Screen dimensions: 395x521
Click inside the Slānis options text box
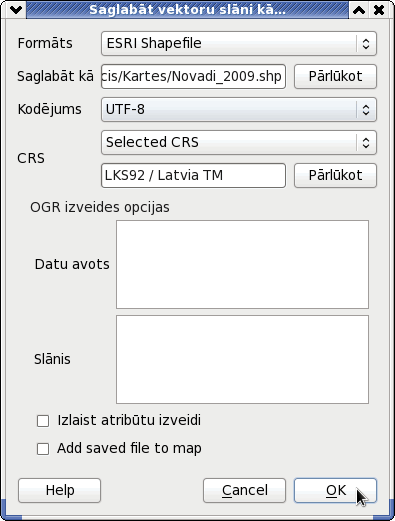pos(242,359)
